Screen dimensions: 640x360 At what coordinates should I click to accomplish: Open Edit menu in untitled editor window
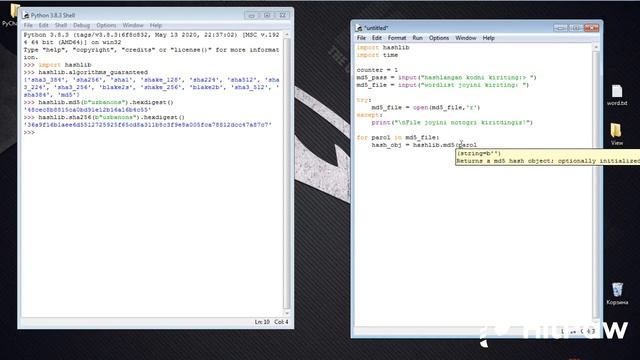tap(377, 38)
